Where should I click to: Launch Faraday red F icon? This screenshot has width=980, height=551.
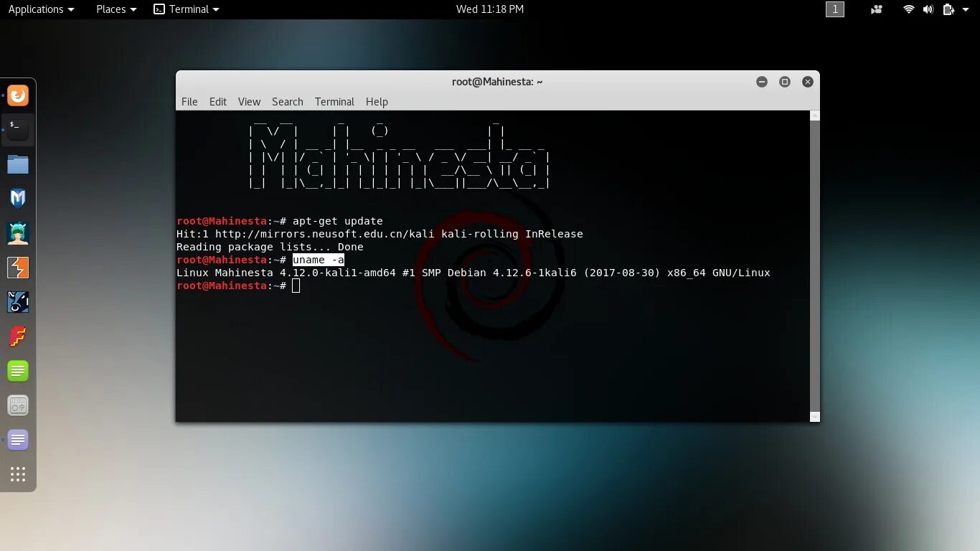point(18,336)
